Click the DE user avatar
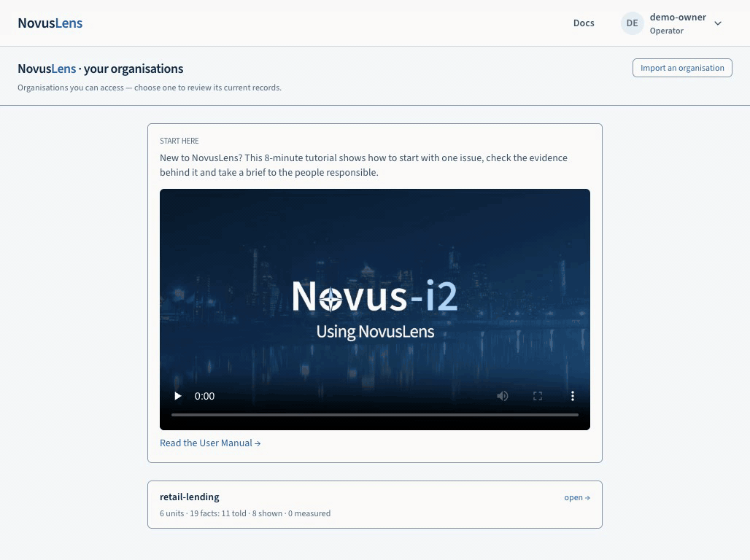Viewport: 750px width, 560px height. (x=632, y=23)
